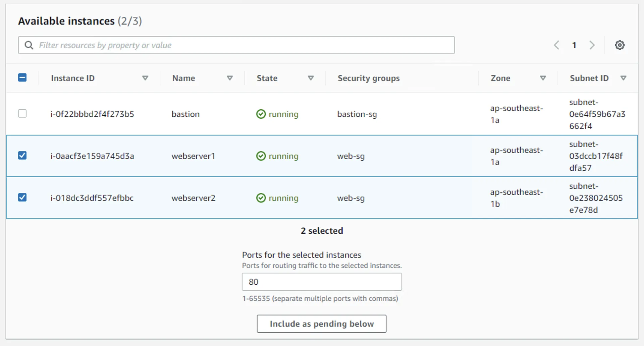The image size is (644, 346).
Task: Toggle the select-all header checkbox
Action: point(22,78)
